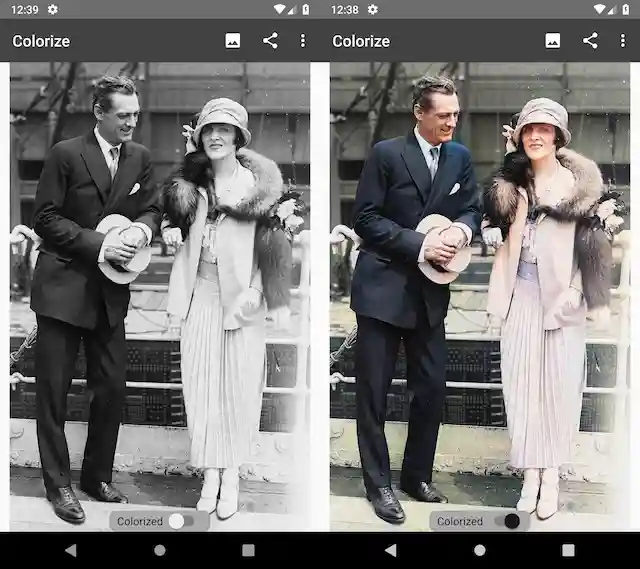This screenshot has width=640, height=569.
Task: Tap Android recents button on left screen
Action: click(248, 550)
